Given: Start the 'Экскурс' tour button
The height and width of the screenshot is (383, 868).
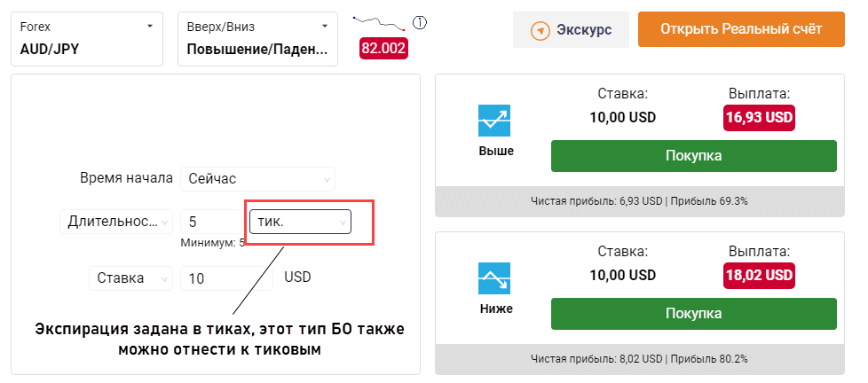Looking at the screenshot, I should [571, 30].
